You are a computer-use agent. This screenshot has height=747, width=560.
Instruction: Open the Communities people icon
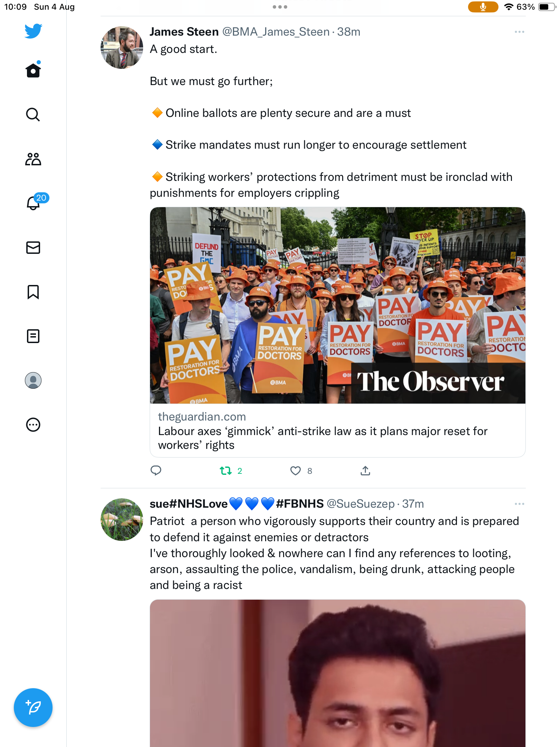[x=33, y=159]
